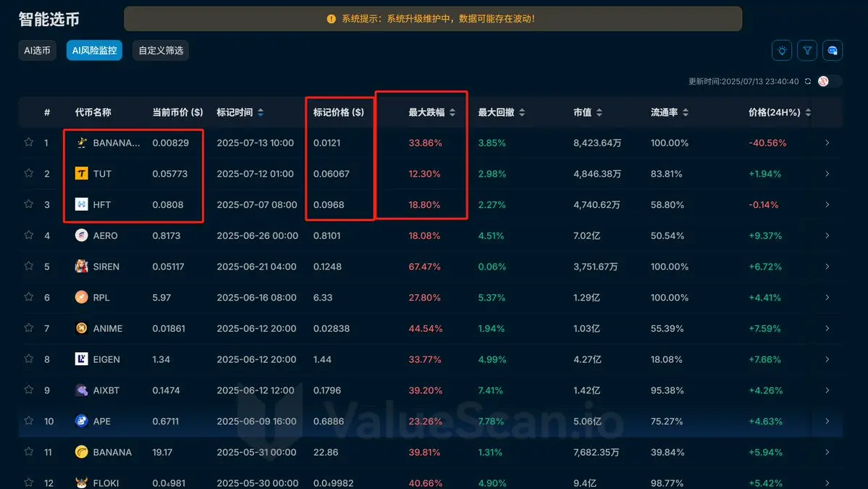This screenshot has height=489, width=868.
Task: Switch to the 自定义筛选 tab
Action: pos(161,51)
